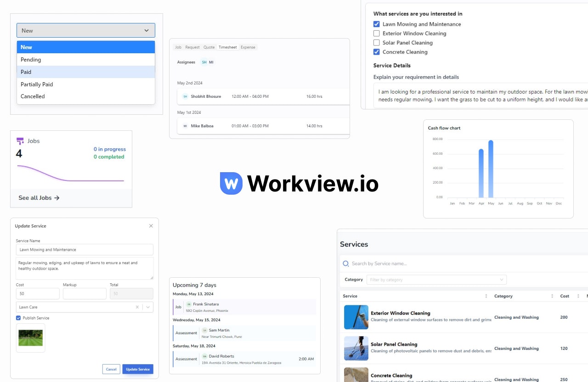
Task: Open the status dropdown showing New
Action: (86, 30)
